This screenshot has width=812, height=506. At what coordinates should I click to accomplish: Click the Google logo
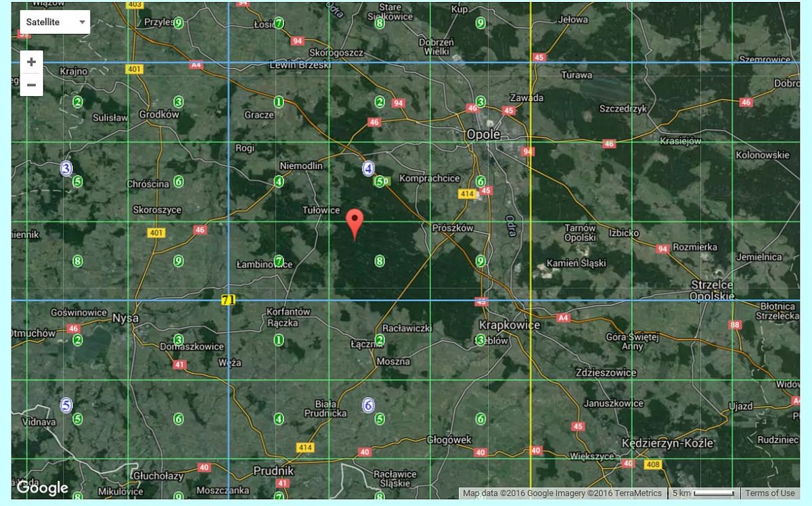click(42, 488)
